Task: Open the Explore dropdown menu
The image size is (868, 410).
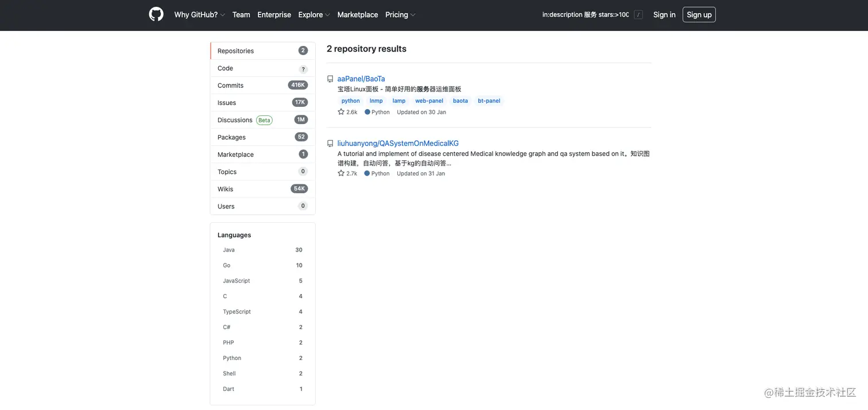Action: [313, 15]
